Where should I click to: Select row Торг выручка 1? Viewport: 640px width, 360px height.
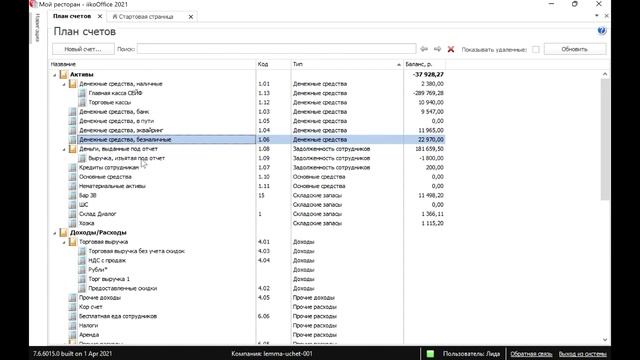[x=247, y=279]
